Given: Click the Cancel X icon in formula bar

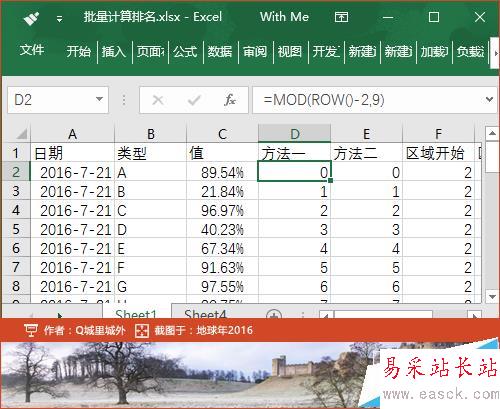Looking at the screenshot, I should click(x=158, y=100).
